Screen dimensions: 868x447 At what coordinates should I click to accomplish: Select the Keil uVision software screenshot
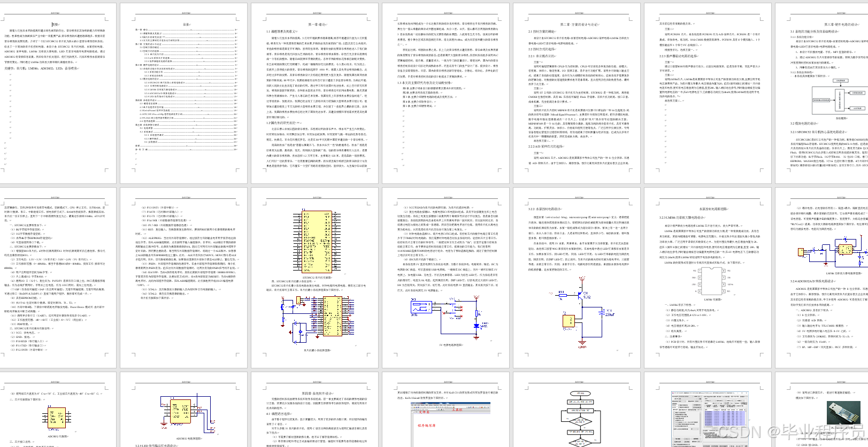click(x=451, y=423)
